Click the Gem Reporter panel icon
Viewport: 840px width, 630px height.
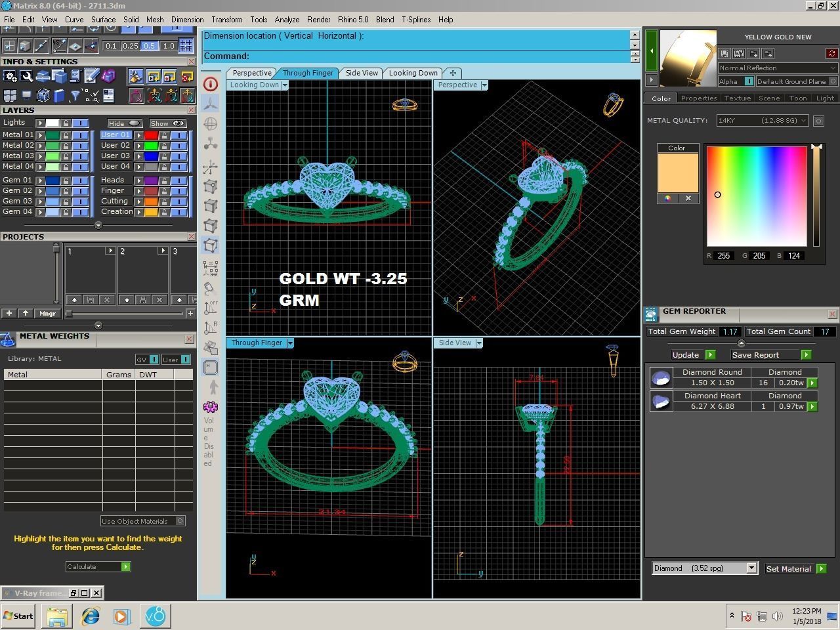(x=652, y=314)
